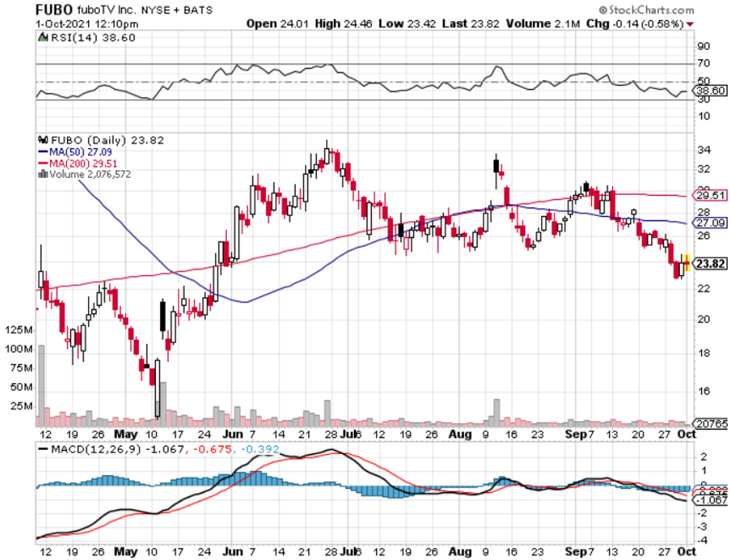The width and height of the screenshot is (730, 560).
Task: Click the boxed -1.067 MACD axis label
Action: [x=711, y=500]
